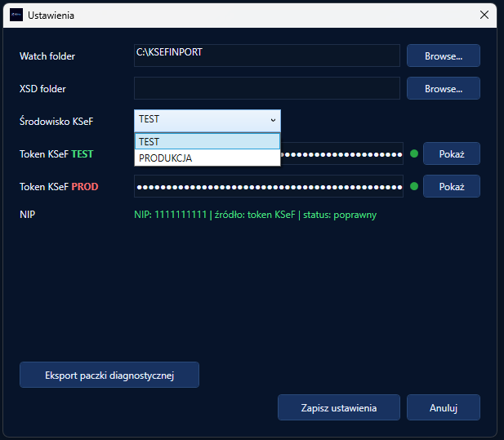The image size is (504, 440).
Task: Close the Ustawienia window
Action: pos(484,15)
